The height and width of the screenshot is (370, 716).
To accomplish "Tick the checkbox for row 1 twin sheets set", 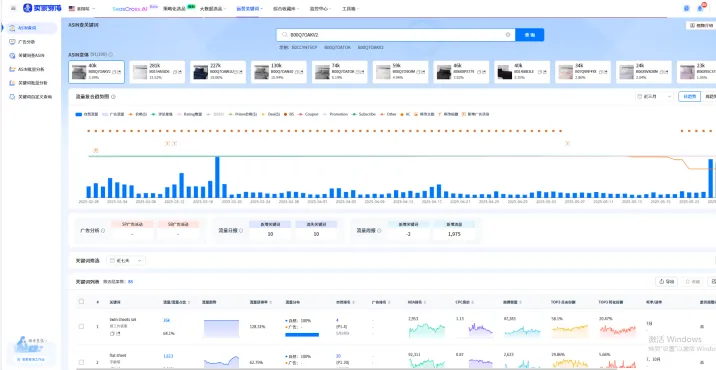I will pos(81,327).
